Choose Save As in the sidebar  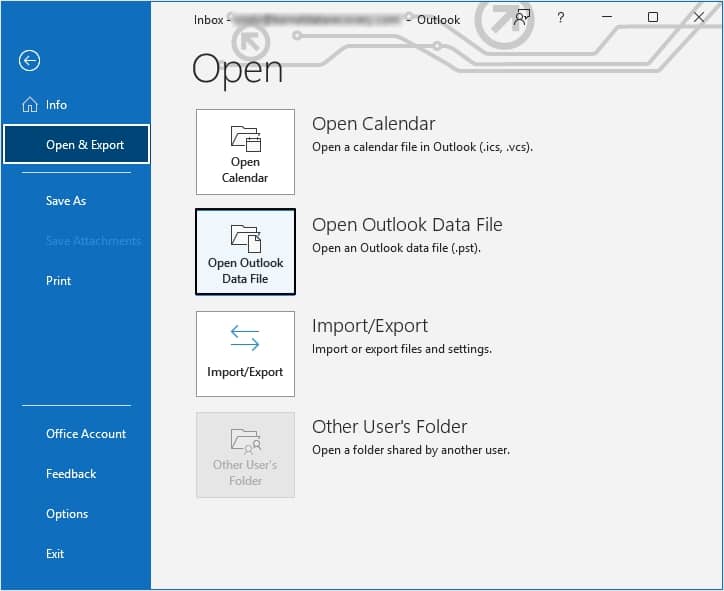tap(66, 201)
